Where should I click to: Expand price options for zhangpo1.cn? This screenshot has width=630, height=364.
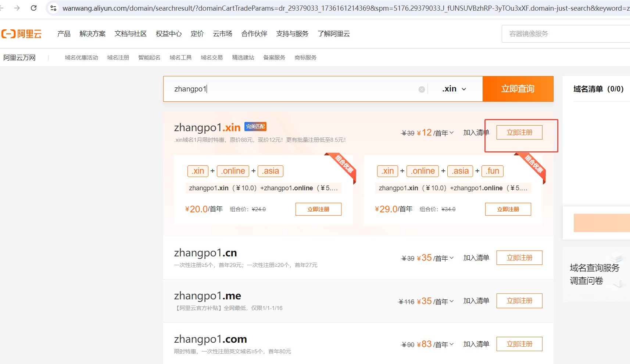point(451,258)
